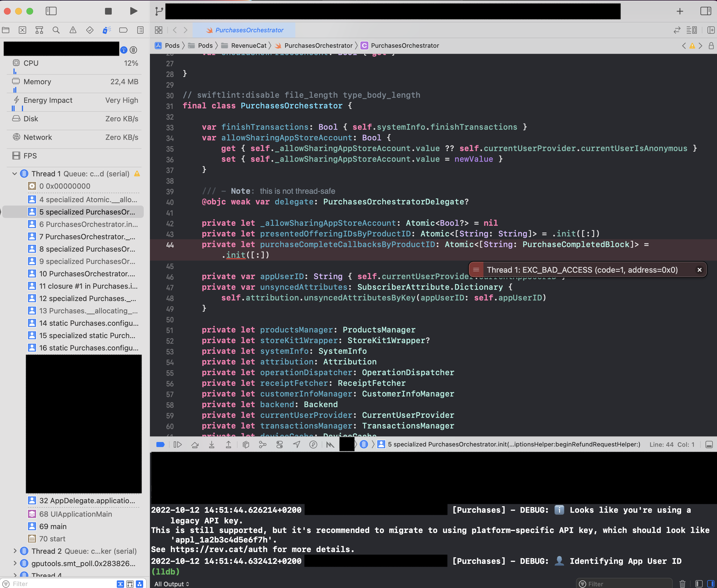Click the Step Over debug button

(195, 445)
